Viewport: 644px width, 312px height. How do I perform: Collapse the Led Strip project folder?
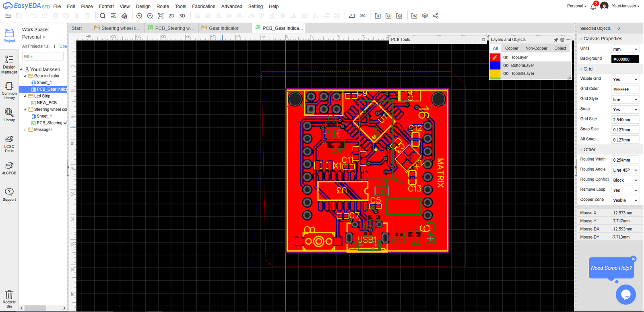25,96
